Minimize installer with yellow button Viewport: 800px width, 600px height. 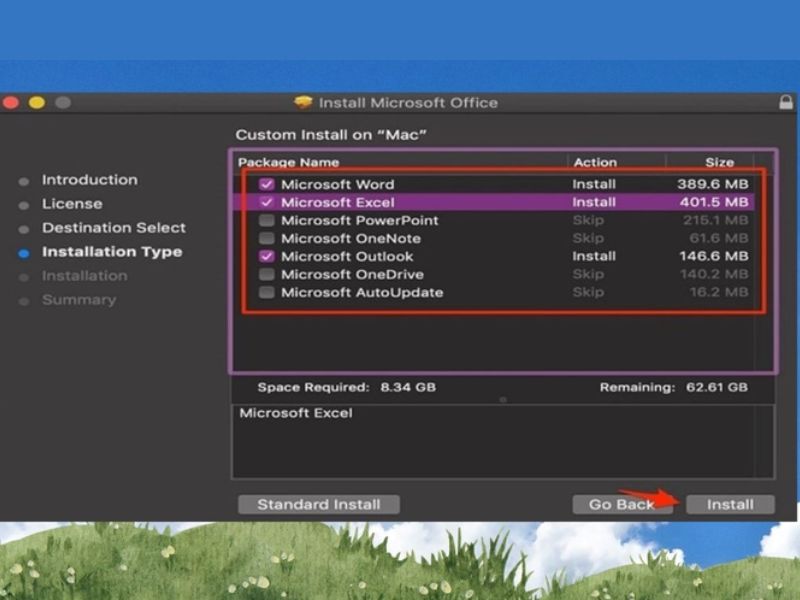tap(37, 103)
